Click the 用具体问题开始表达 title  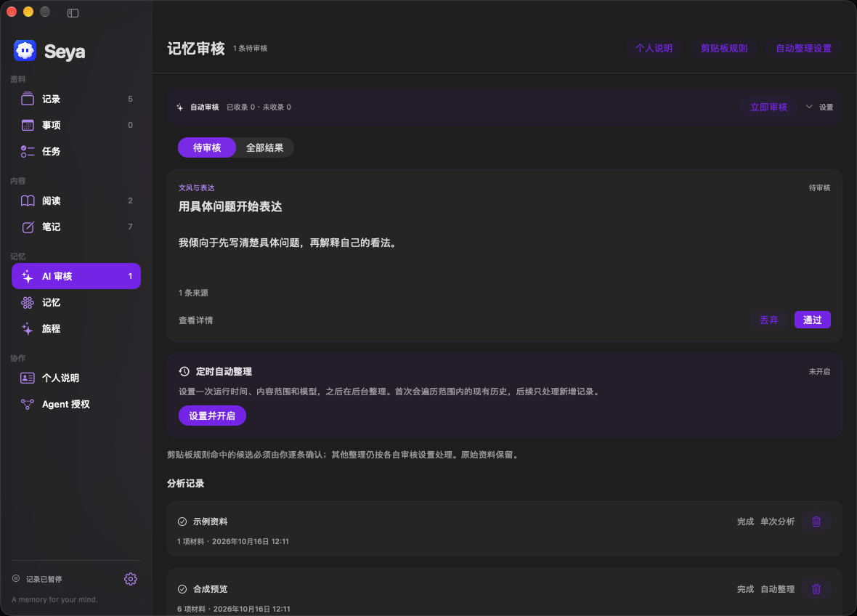(230, 206)
